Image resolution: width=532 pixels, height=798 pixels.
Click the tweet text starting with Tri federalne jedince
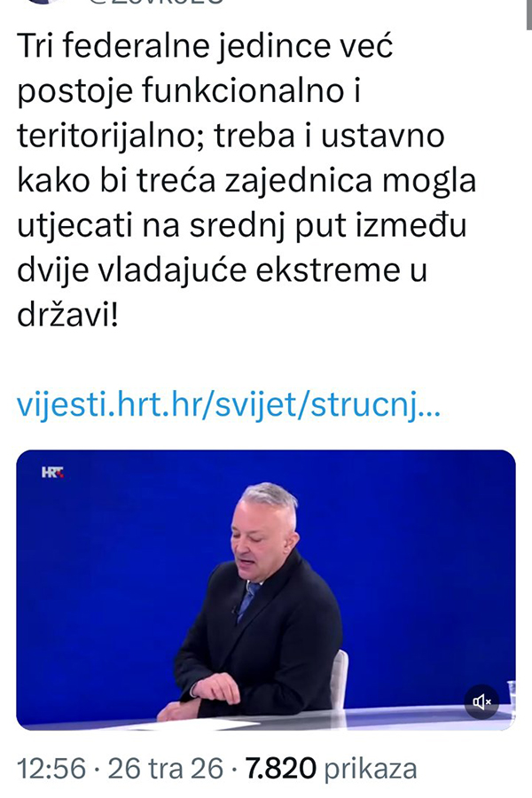pos(246,180)
